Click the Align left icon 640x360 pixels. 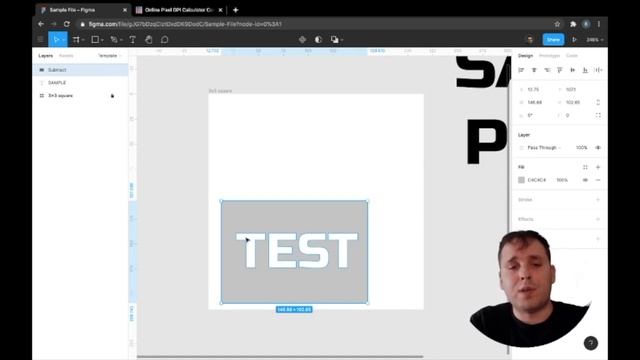521,70
